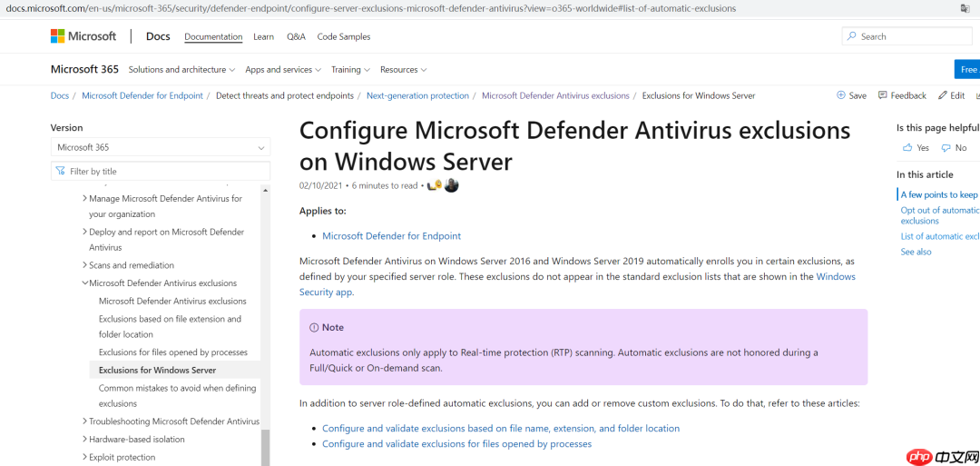The width and height of the screenshot is (980, 466).
Task: Select Microsoft Defender Antivirus exclusions child item
Action: pyautogui.click(x=172, y=301)
